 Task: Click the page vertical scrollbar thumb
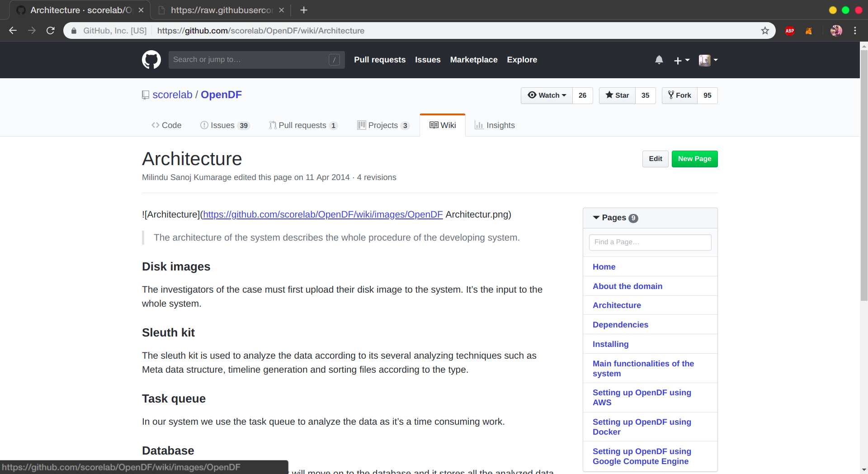[864, 175]
